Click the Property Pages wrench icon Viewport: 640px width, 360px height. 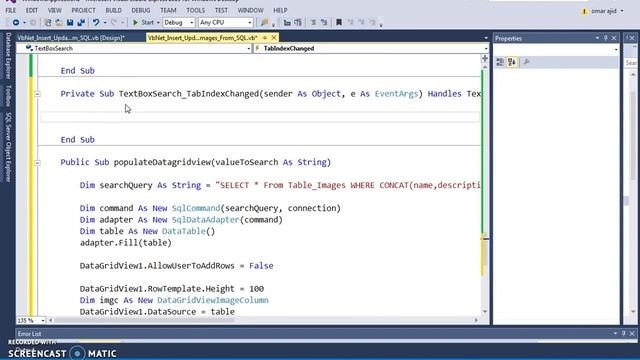pyautogui.click(x=527, y=62)
